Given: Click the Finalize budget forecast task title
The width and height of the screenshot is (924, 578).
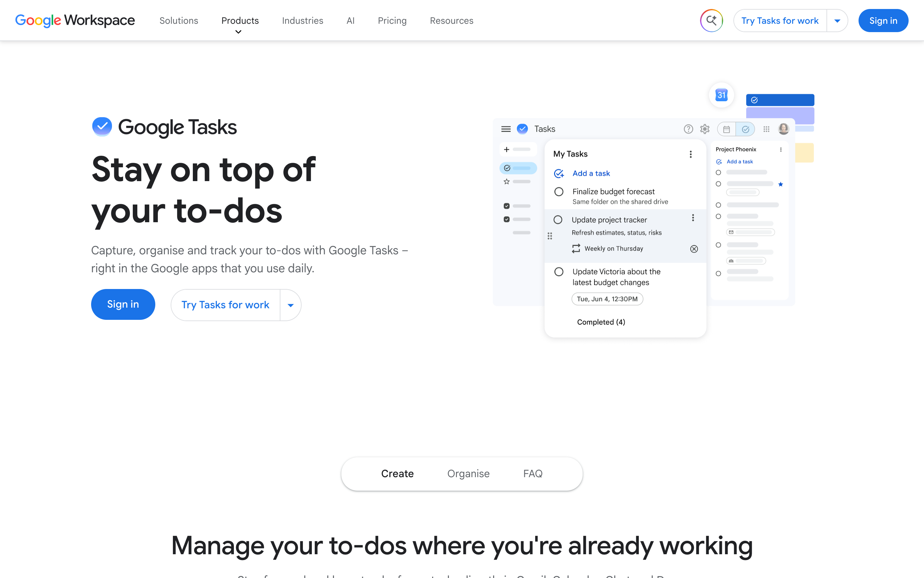Looking at the screenshot, I should point(613,191).
